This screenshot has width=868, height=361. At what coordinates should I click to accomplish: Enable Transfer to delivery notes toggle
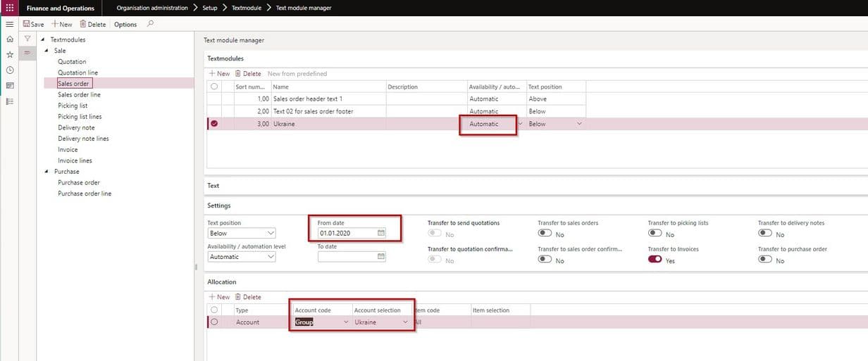pos(765,234)
